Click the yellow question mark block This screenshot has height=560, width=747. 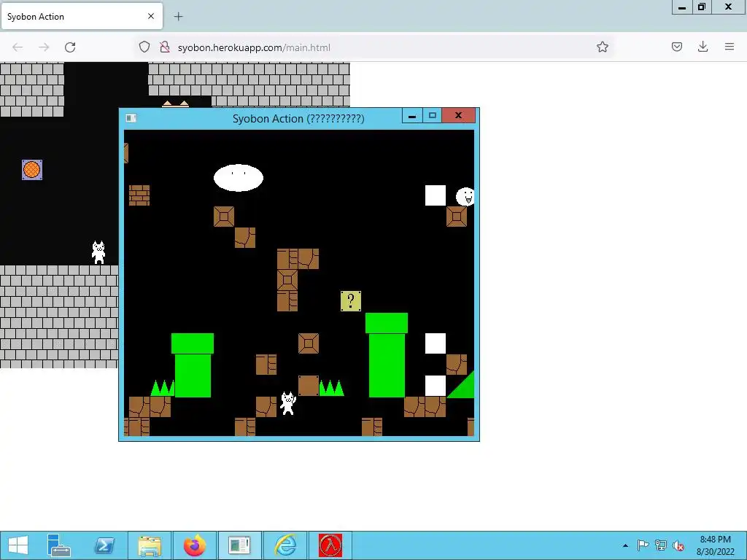(351, 301)
